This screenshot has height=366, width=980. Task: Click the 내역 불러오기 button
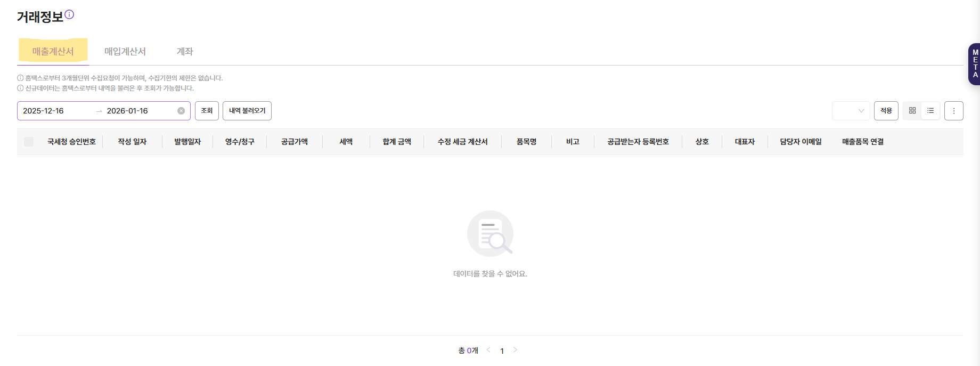(247, 111)
